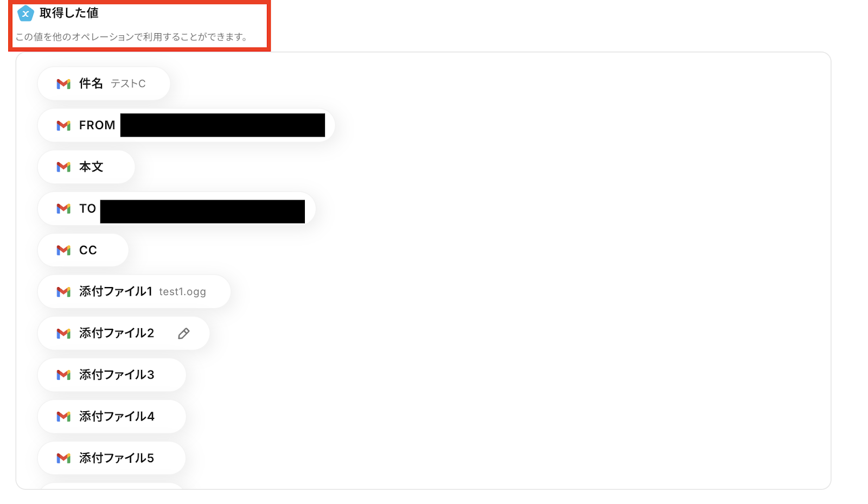
Task: Click the Gmail icon beside 添付ファイル5
Action: (x=63, y=458)
